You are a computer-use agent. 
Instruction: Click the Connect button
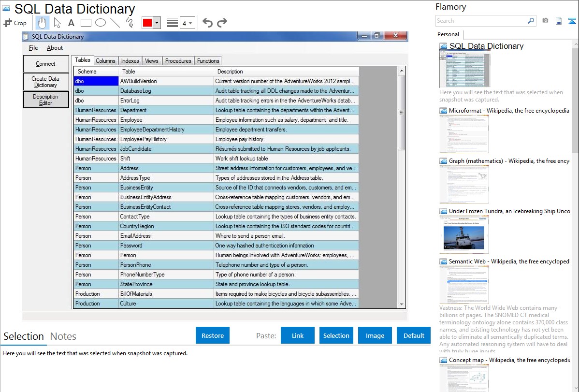coord(46,64)
